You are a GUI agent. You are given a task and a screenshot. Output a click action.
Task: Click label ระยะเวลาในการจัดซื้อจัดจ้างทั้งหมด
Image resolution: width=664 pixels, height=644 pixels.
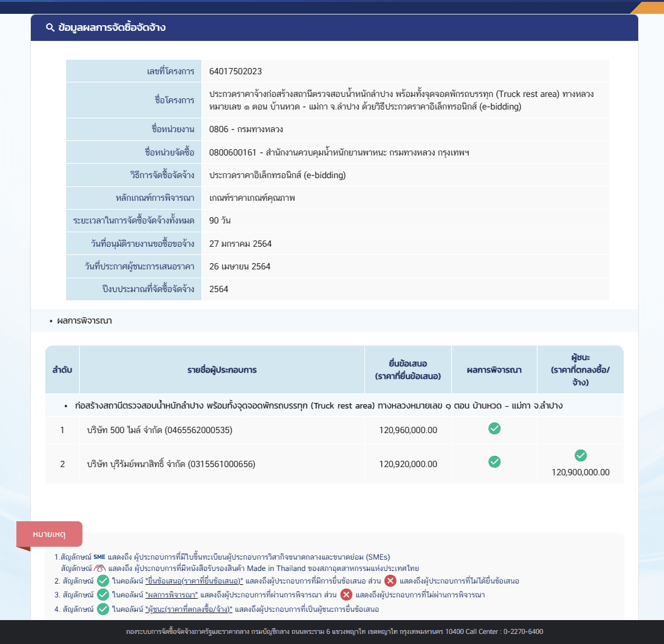(x=134, y=221)
